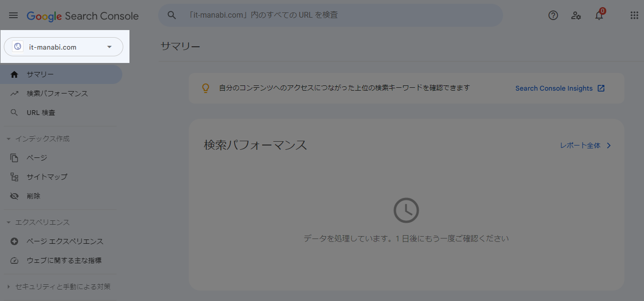Collapse the インデックス作成 section
Screen dimensions: 644x301
(8, 138)
